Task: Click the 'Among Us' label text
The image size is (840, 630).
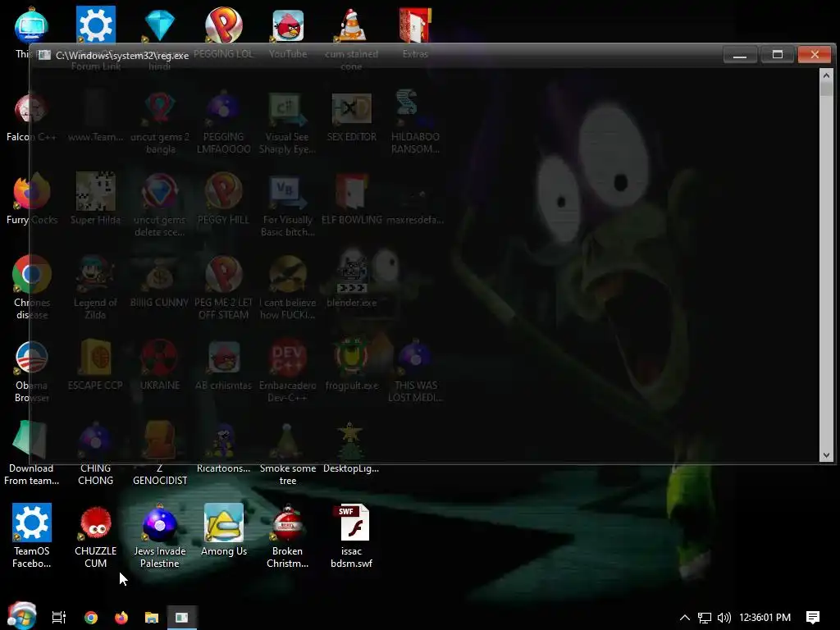Action: coord(223,551)
